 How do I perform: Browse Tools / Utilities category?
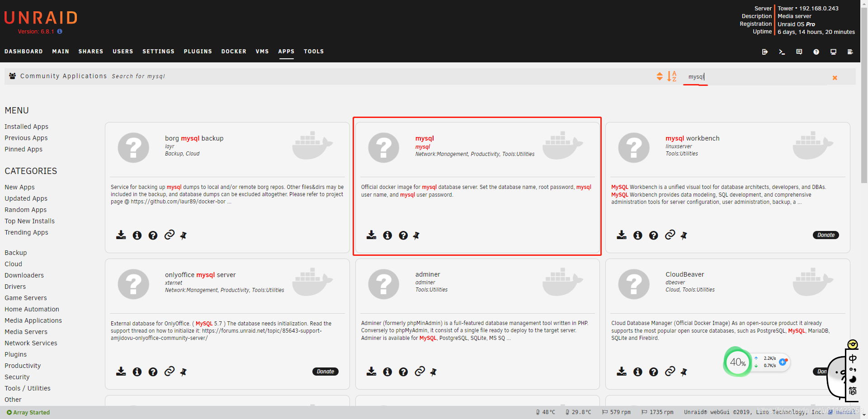[x=28, y=388]
